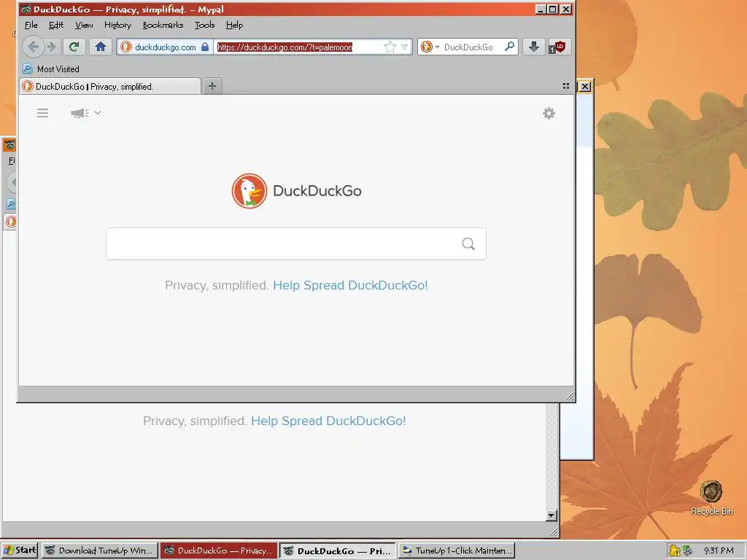This screenshot has height=560, width=747.
Task: Open the Most Visited bookmarks folder
Action: 51,69
